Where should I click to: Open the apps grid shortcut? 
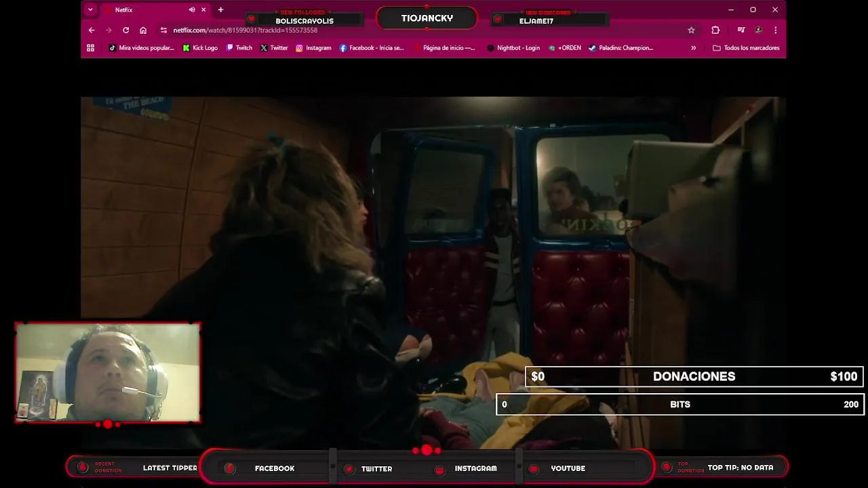tap(90, 48)
